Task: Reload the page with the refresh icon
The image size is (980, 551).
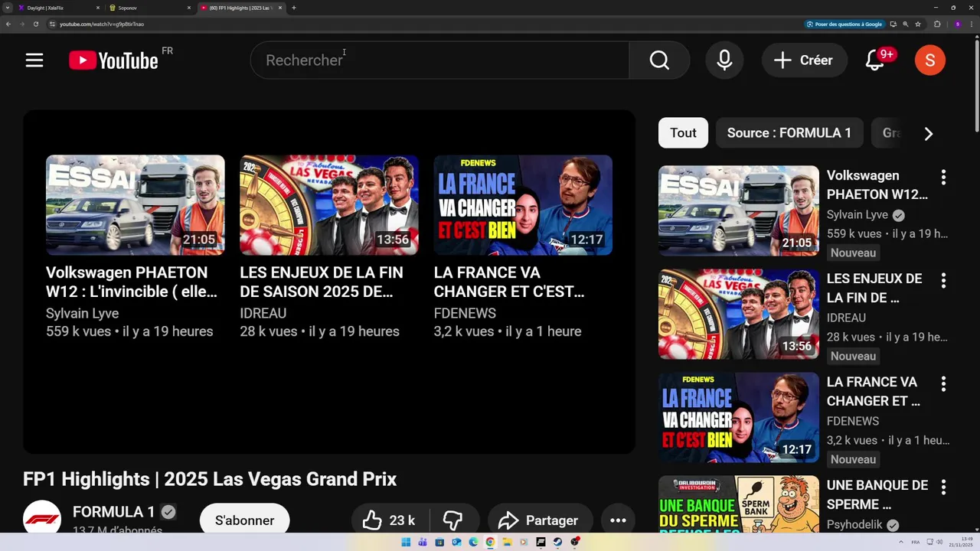Action: [35, 24]
